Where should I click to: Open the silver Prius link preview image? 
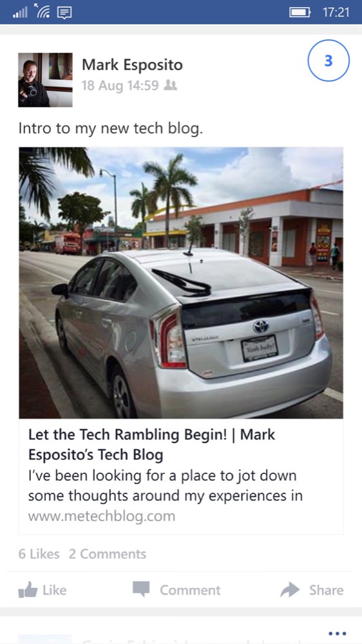click(181, 283)
